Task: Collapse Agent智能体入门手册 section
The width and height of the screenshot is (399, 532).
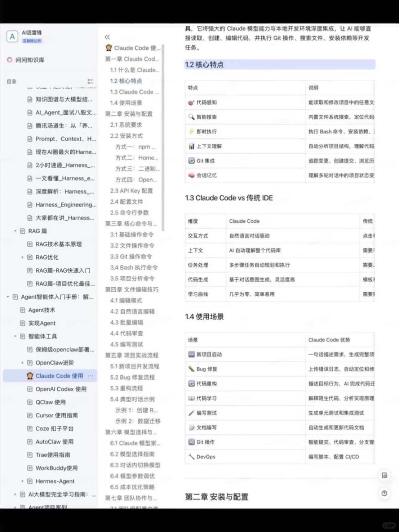Action: coord(8,297)
